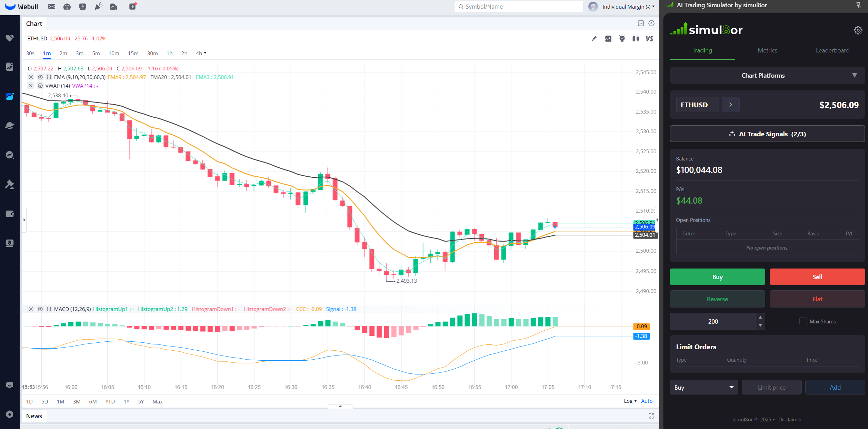Select the 5m timeframe
Image resolution: width=868 pixels, height=429 pixels.
[x=96, y=53]
